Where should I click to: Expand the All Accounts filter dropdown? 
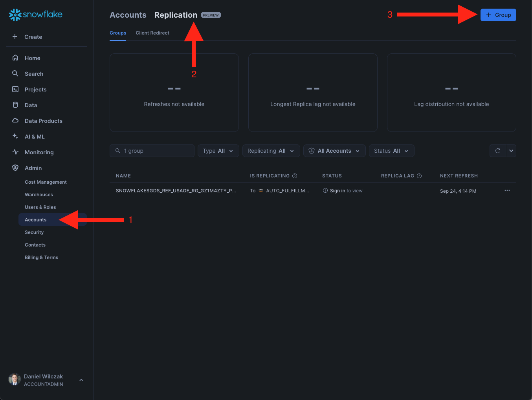click(334, 151)
